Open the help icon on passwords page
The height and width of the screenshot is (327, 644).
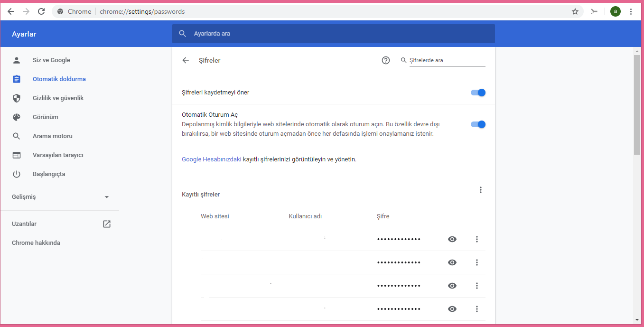click(386, 60)
